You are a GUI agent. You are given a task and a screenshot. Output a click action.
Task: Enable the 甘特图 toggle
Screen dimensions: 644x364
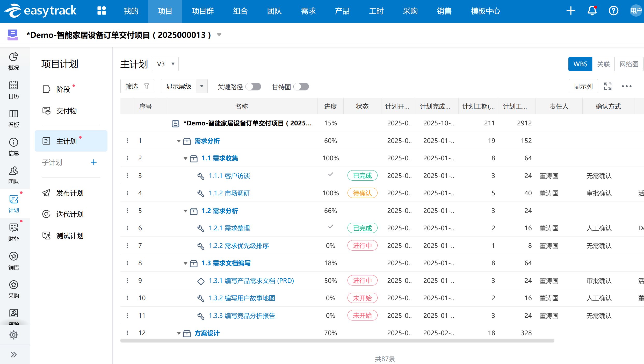(301, 87)
